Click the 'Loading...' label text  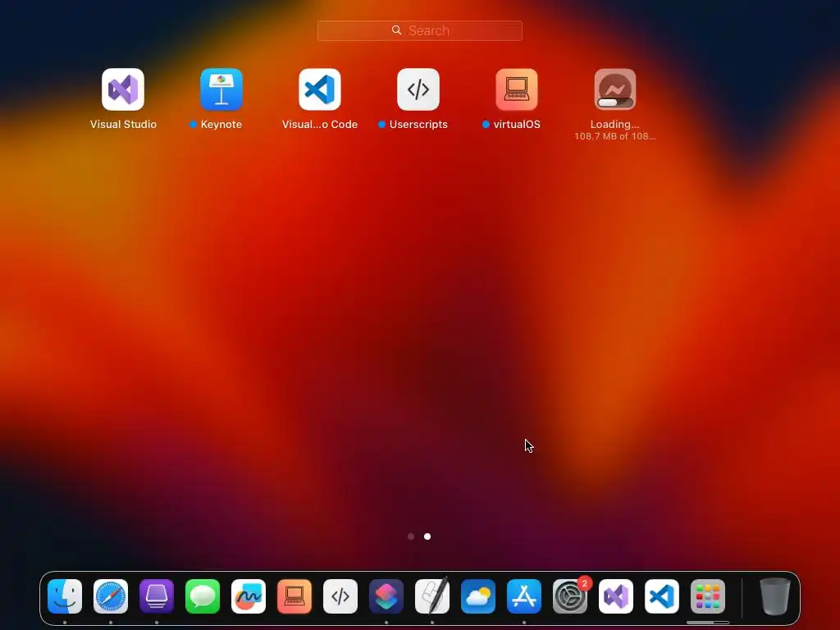click(x=615, y=125)
